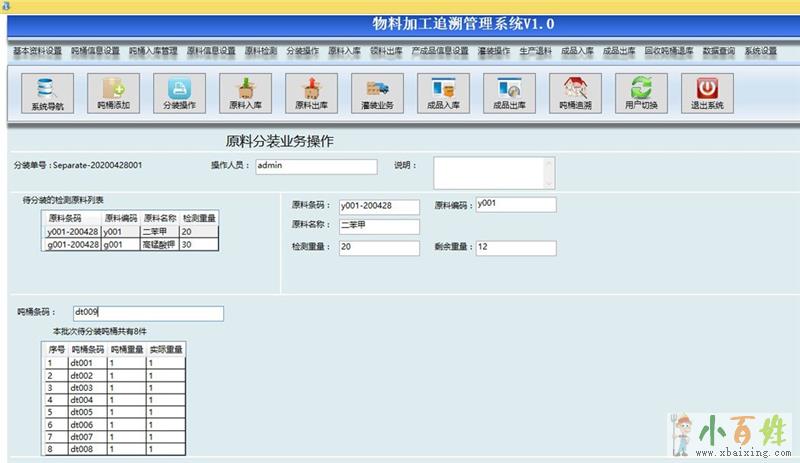This screenshot has width=800, height=463.
Task: Open the 数据查询 menu
Action: pos(718,51)
